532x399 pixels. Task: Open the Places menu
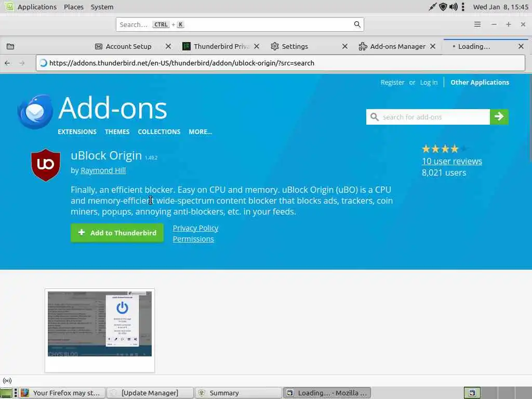[74, 7]
